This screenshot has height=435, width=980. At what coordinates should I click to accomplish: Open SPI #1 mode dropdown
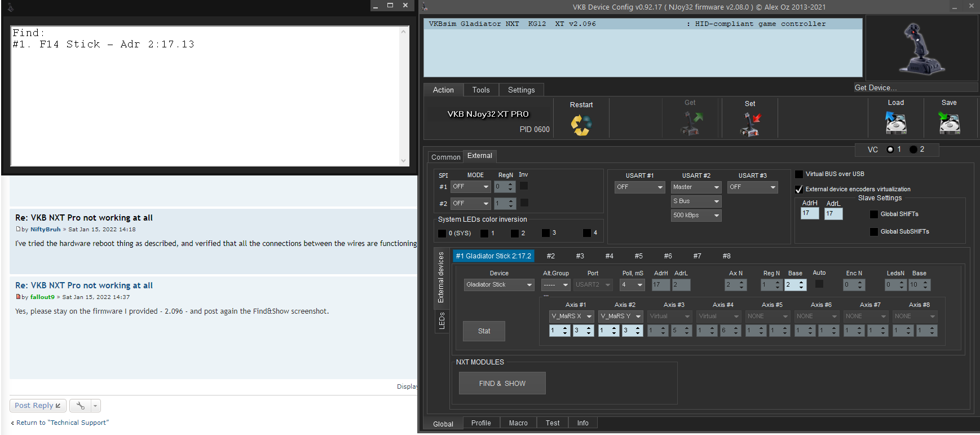pyautogui.click(x=471, y=187)
